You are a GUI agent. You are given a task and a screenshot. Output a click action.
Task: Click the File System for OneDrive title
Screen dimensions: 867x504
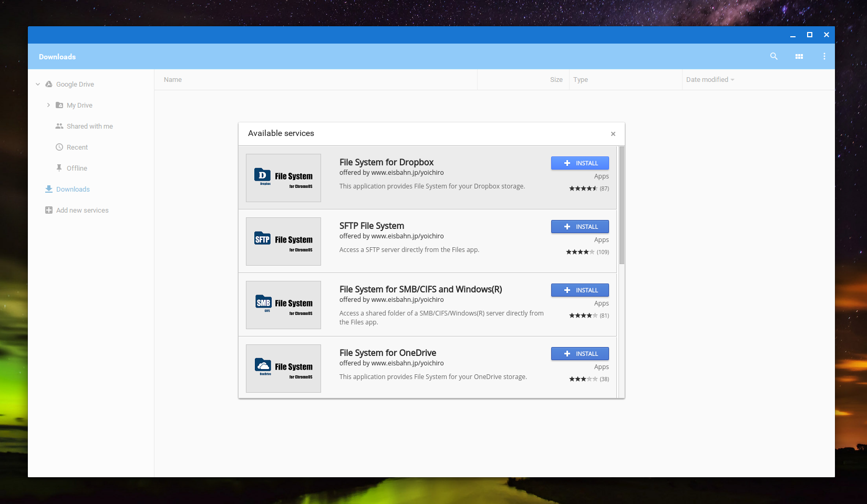pyautogui.click(x=388, y=353)
